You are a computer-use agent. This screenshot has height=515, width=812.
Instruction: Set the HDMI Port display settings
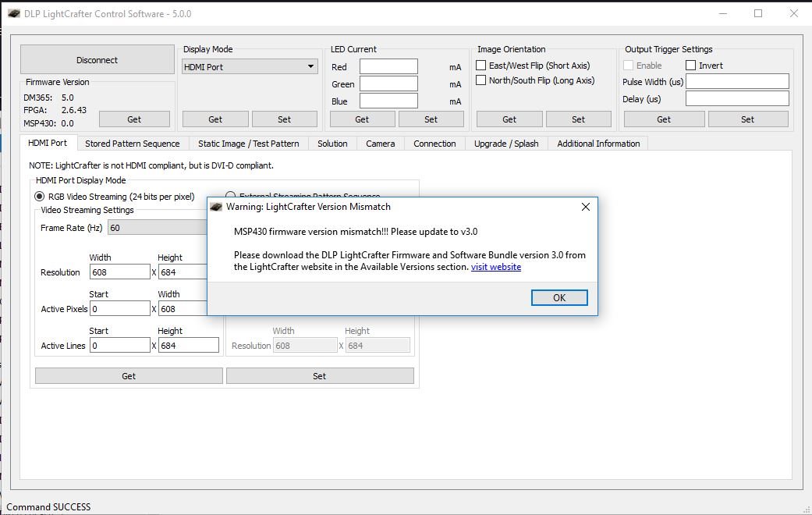(x=320, y=376)
